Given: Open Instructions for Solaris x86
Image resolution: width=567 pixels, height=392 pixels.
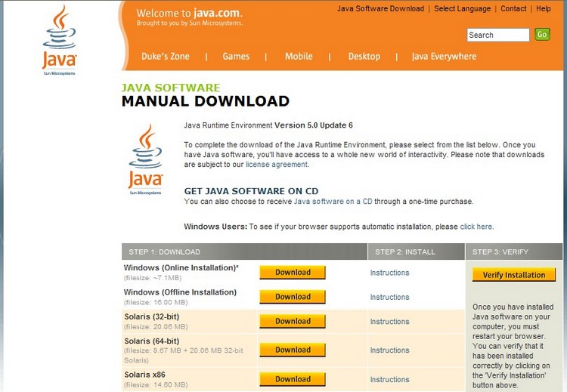Looking at the screenshot, I should pos(389,379).
